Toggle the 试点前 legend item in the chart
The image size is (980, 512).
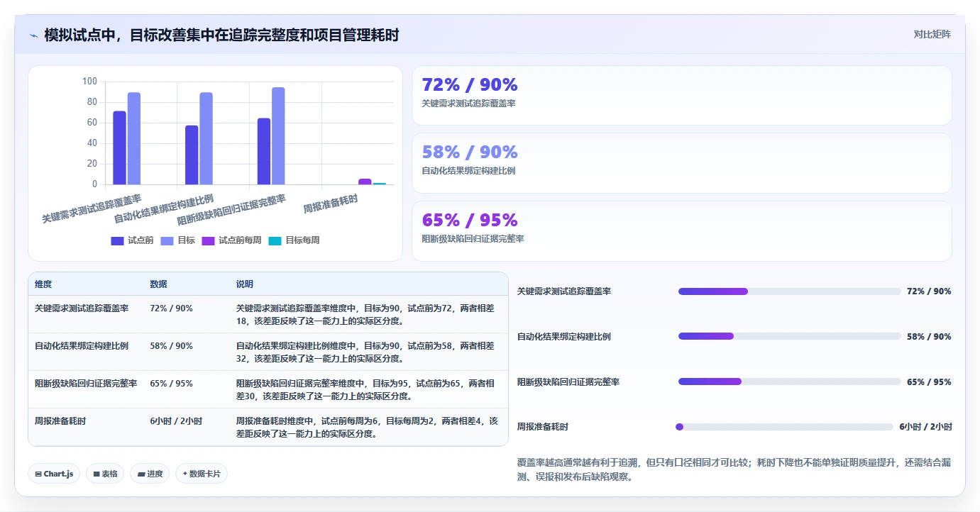pos(132,240)
